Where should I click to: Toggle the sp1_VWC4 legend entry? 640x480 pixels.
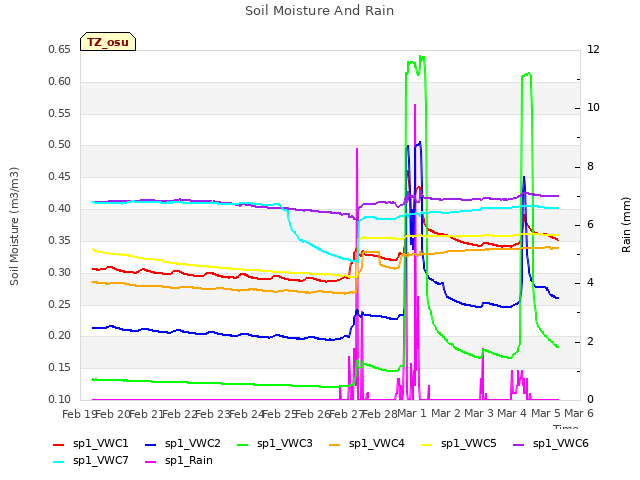point(367,444)
